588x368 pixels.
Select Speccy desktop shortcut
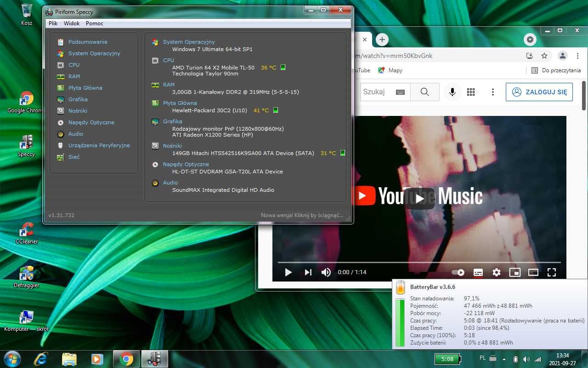(27, 146)
